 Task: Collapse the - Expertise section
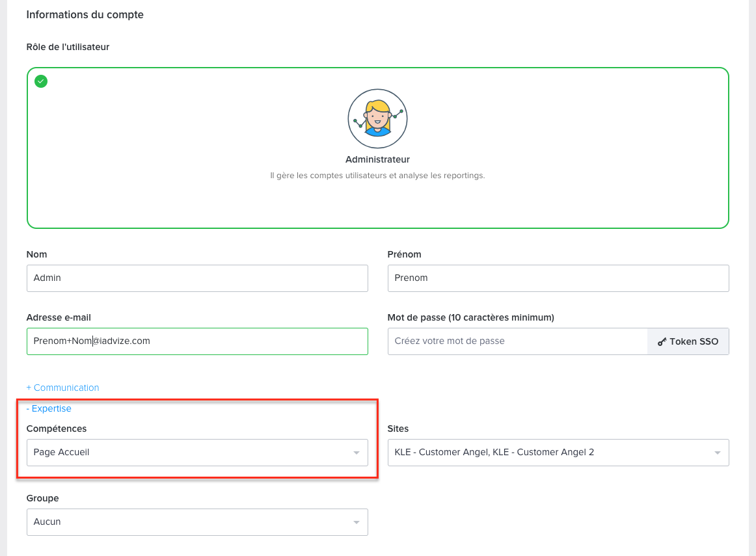pos(49,408)
